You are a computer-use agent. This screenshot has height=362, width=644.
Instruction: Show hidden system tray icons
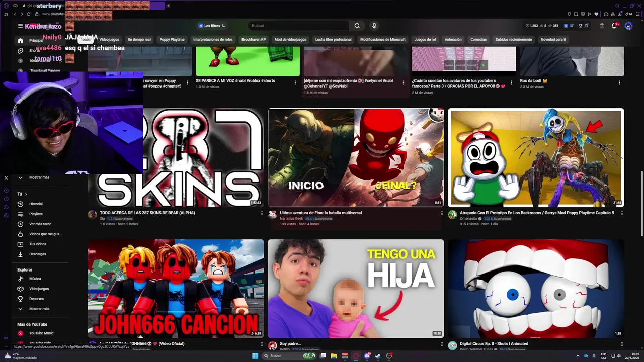pyautogui.click(x=578, y=356)
